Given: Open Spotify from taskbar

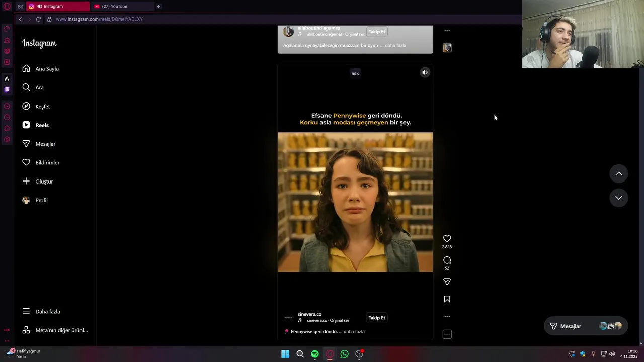Looking at the screenshot, I should point(315,354).
